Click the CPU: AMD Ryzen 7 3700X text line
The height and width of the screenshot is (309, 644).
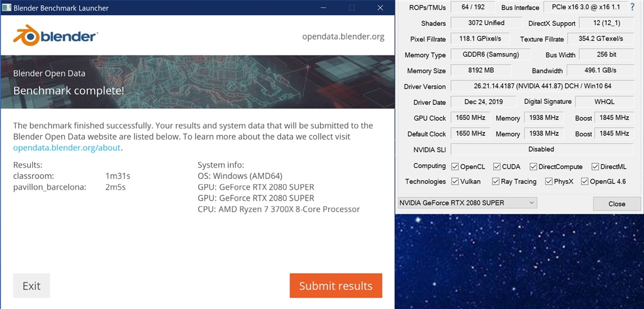click(279, 209)
